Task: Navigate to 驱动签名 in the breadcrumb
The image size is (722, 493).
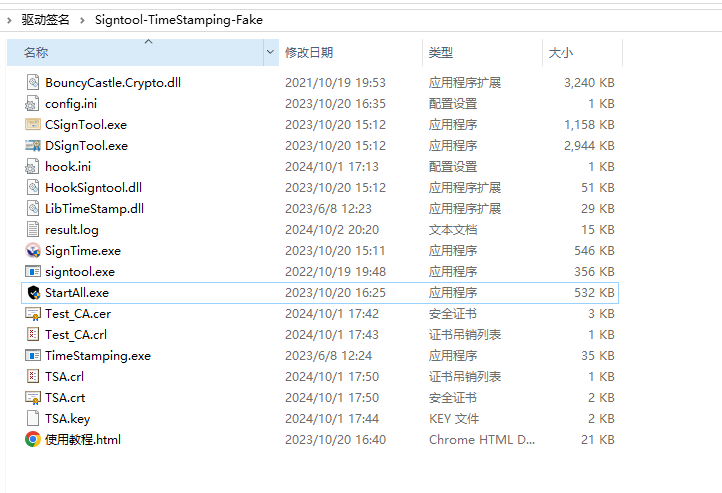Action: click(46, 19)
